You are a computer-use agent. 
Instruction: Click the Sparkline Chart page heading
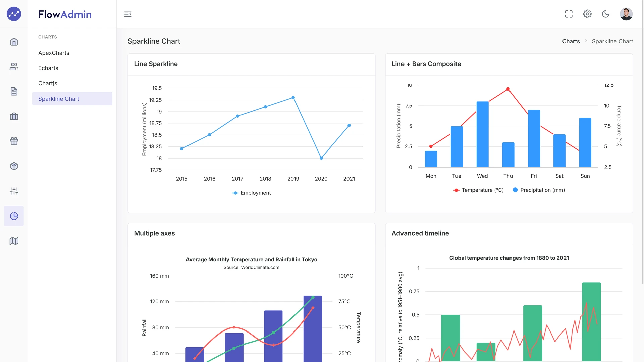[154, 41]
